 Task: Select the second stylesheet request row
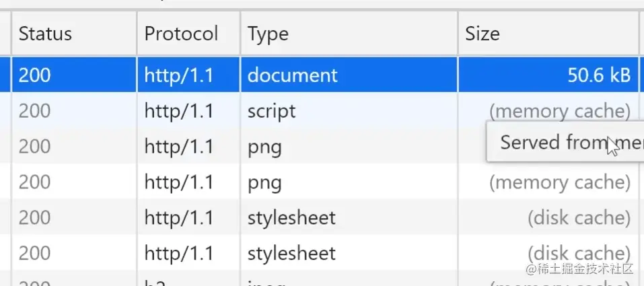(x=291, y=254)
